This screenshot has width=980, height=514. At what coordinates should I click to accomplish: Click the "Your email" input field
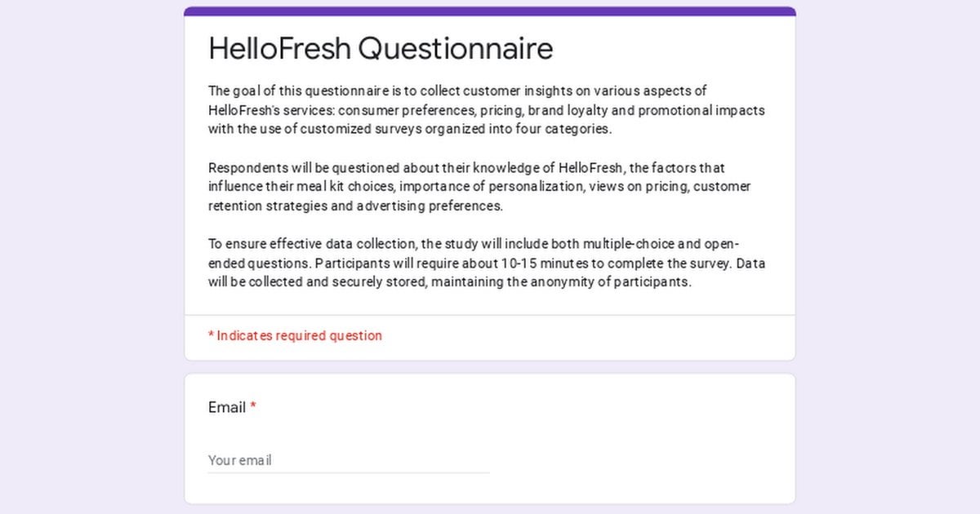click(347, 460)
